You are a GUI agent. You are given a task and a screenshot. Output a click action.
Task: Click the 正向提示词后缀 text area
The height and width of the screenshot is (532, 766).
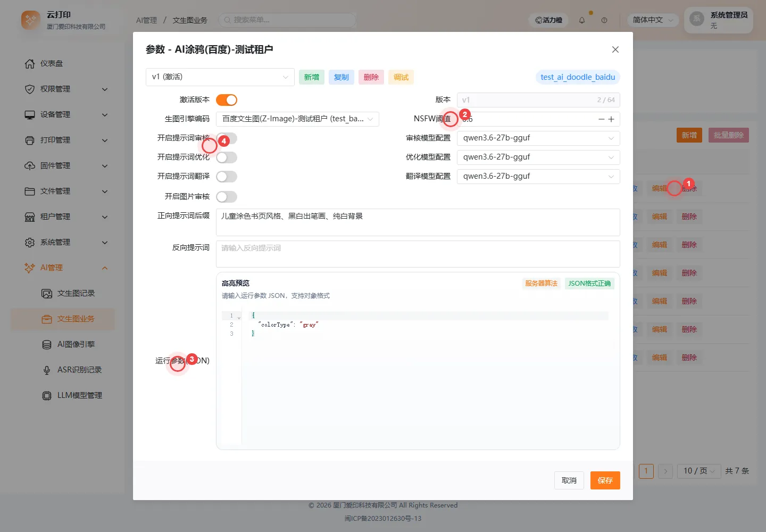coord(418,222)
